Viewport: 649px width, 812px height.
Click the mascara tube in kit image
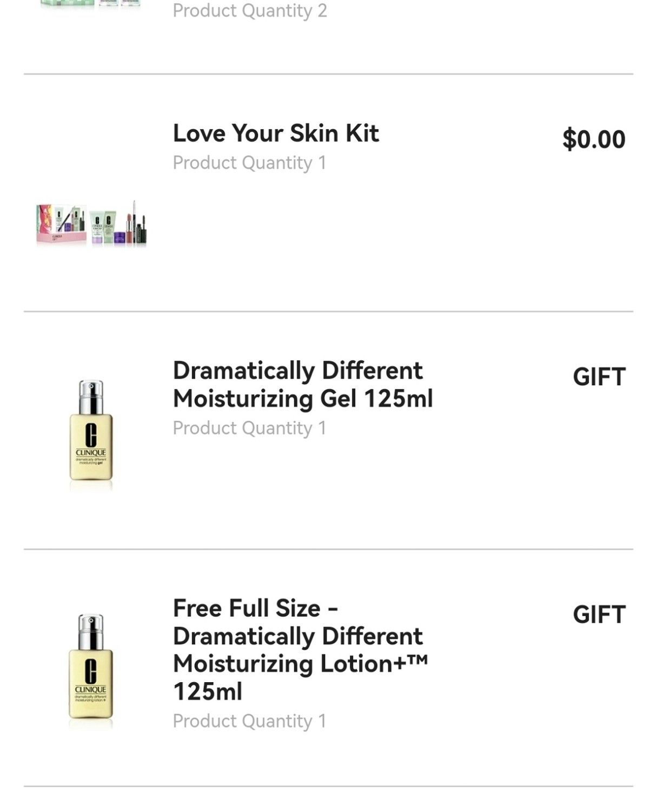[x=141, y=230]
